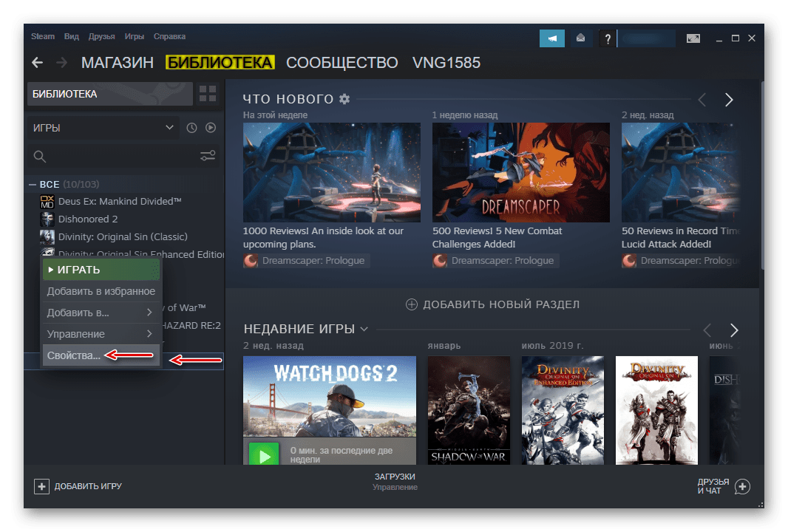Go back with the left arrow

[37, 62]
